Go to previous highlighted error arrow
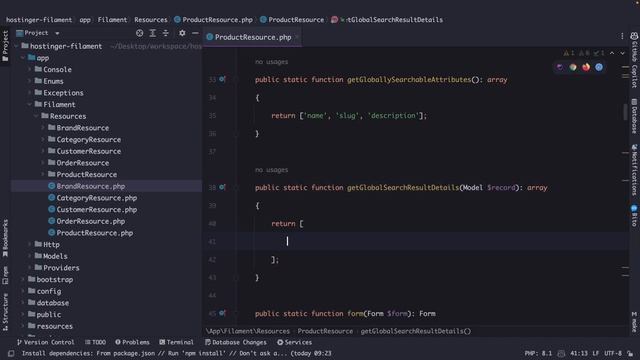 pyautogui.click(x=612, y=53)
